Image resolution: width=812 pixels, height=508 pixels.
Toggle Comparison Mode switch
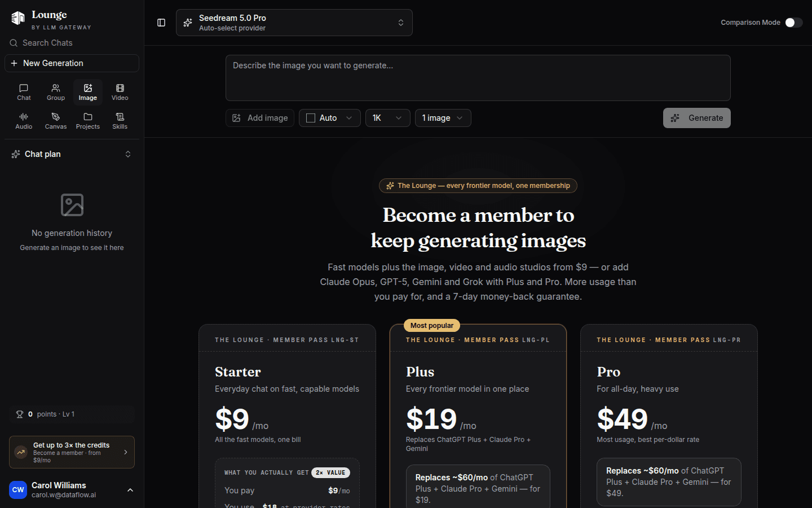click(794, 23)
